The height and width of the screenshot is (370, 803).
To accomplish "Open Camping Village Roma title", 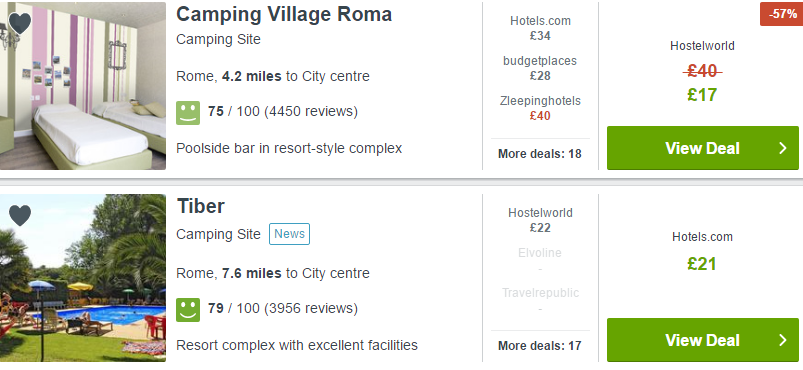I will pyautogui.click(x=284, y=14).
